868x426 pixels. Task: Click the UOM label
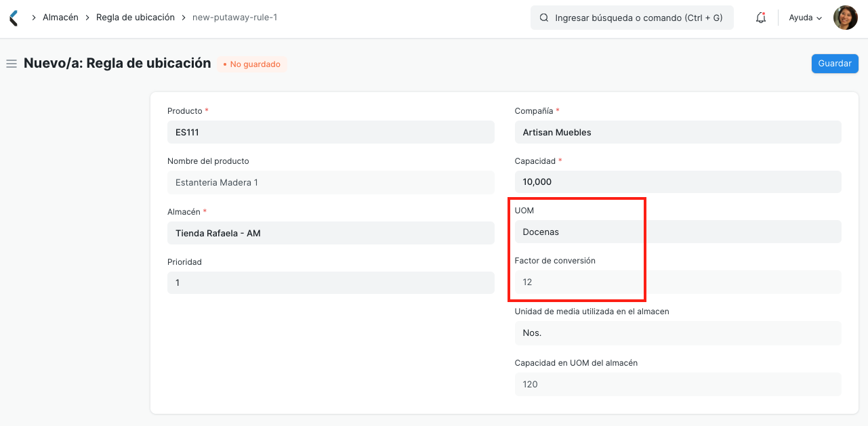[524, 211]
